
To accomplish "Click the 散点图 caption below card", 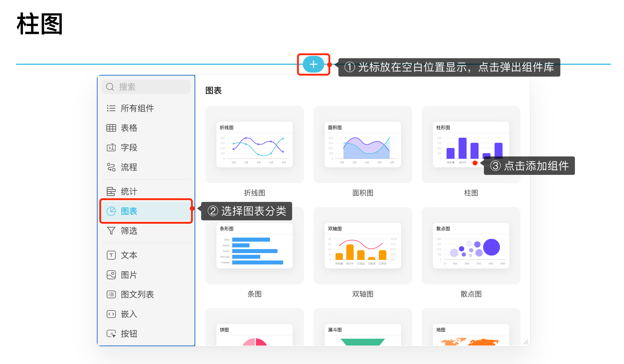I will [471, 294].
